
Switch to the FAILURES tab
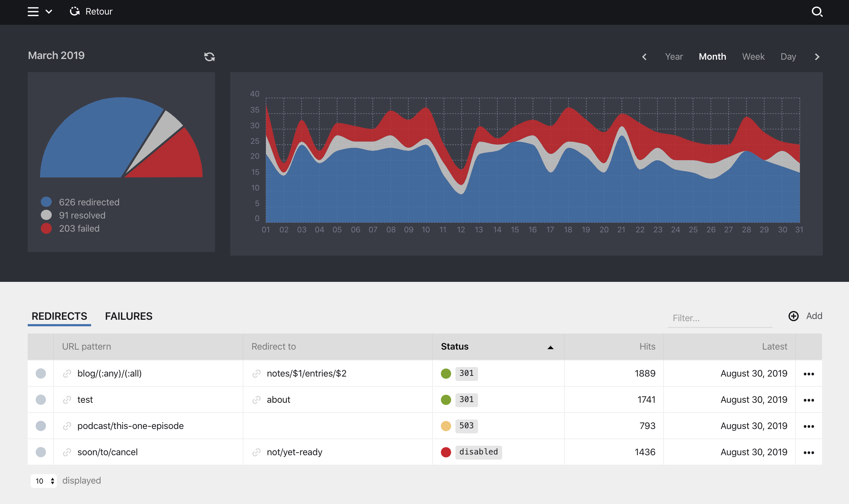point(129,316)
